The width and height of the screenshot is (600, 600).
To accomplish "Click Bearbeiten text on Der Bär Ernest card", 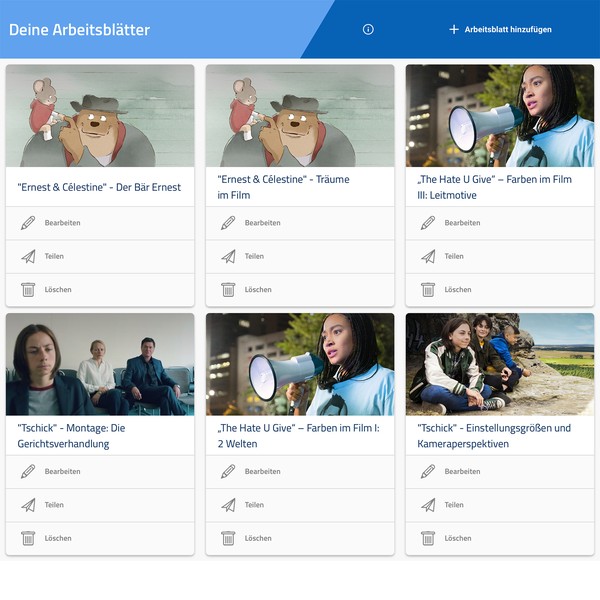I will (62, 223).
